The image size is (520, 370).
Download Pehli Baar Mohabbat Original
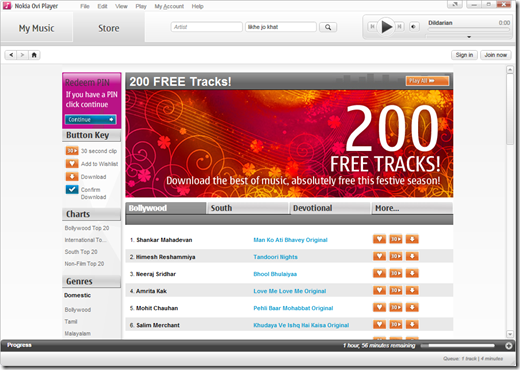[x=412, y=307]
